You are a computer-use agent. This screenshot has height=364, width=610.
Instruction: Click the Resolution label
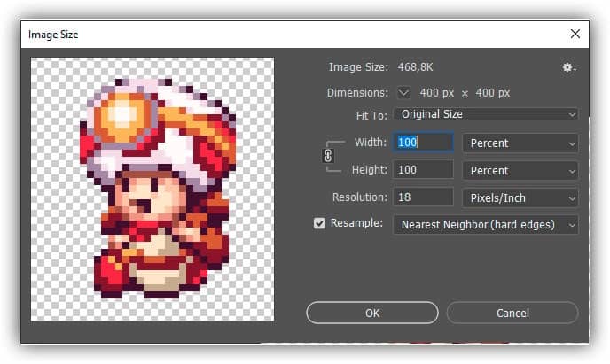[360, 197]
